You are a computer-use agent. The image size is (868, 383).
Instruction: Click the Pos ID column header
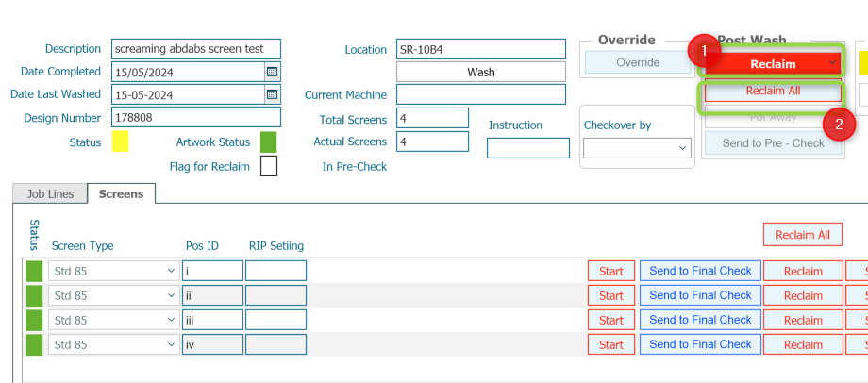coord(202,245)
